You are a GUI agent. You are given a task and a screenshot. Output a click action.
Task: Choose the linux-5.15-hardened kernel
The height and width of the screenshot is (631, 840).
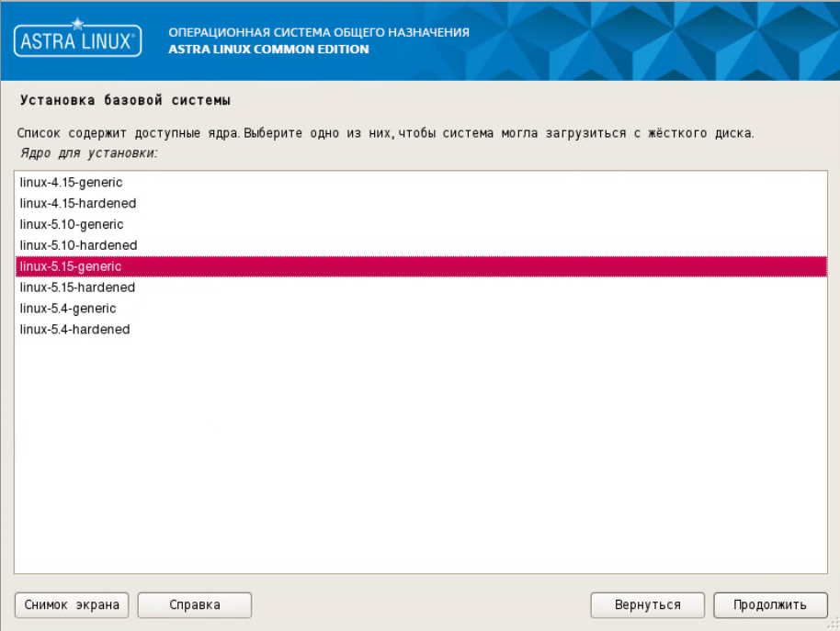coord(421,287)
